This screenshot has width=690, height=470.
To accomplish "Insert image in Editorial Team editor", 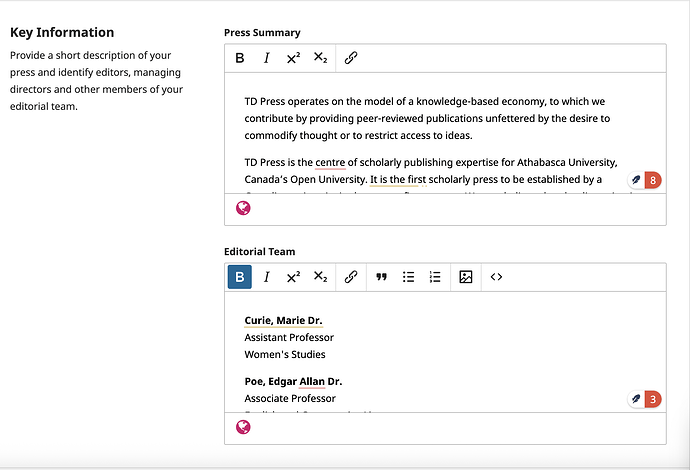I will (x=466, y=277).
